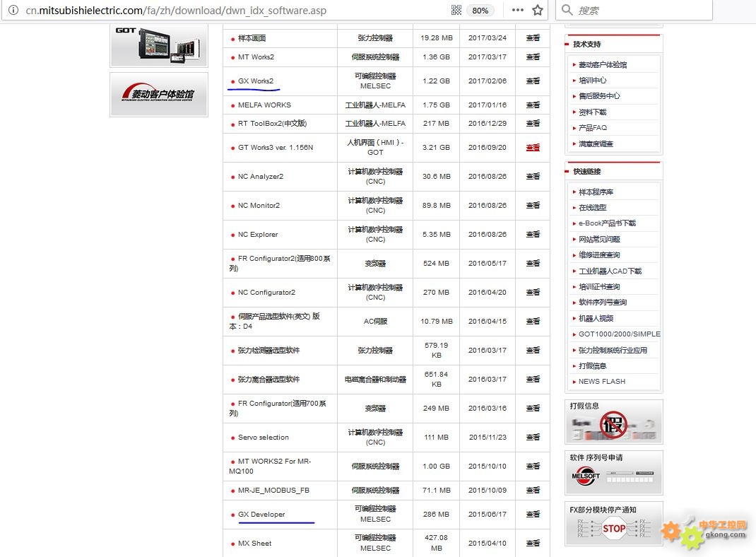The height and width of the screenshot is (557, 756).
Task: Bookmark this page with the star icon
Action: pos(538,10)
